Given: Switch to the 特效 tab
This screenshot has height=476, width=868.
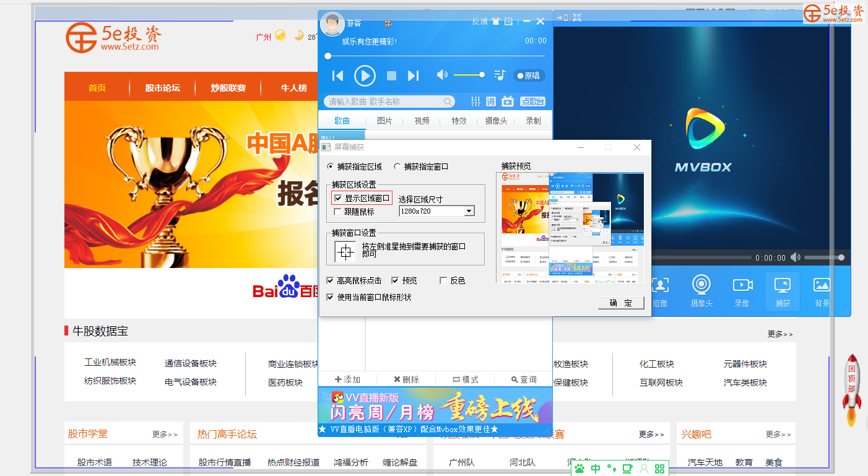Looking at the screenshot, I should [459, 121].
